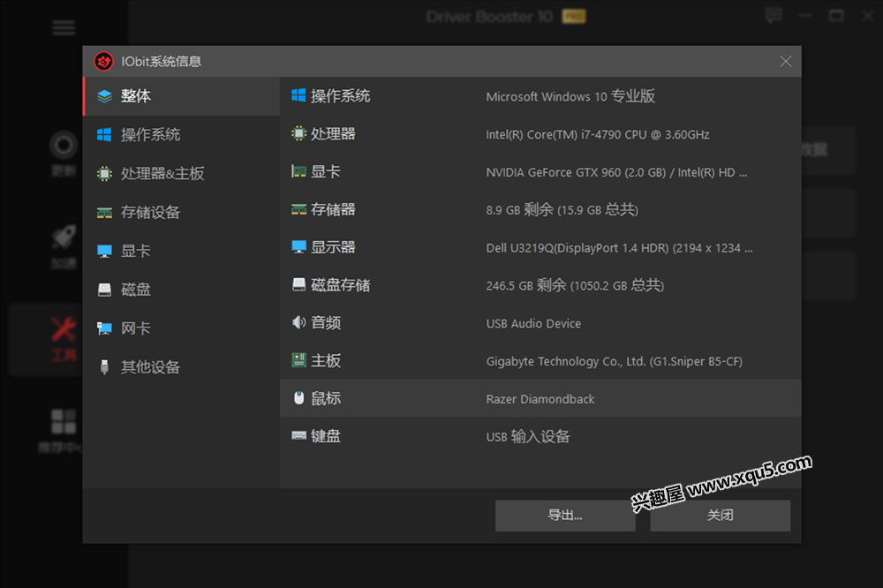Image resolution: width=883 pixels, height=588 pixels.
Task: Click the 鼠标 label in the highlighted row
Action: point(326,398)
